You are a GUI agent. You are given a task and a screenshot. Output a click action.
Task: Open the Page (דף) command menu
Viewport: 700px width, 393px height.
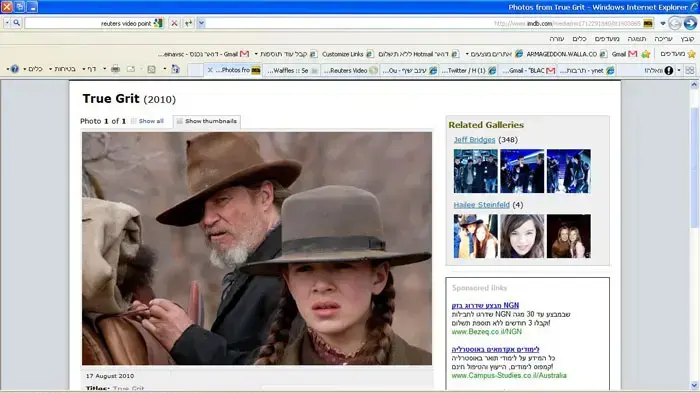click(x=89, y=69)
